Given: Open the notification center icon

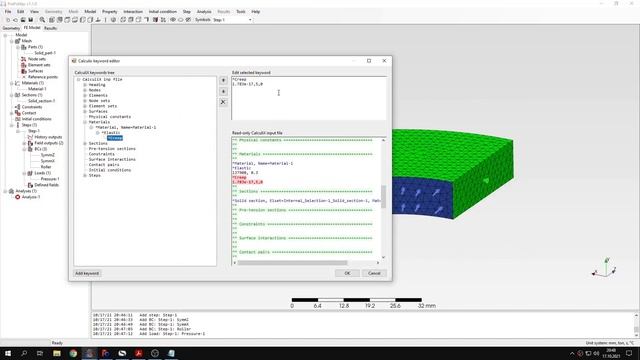Looking at the screenshot, I should click(629, 353).
